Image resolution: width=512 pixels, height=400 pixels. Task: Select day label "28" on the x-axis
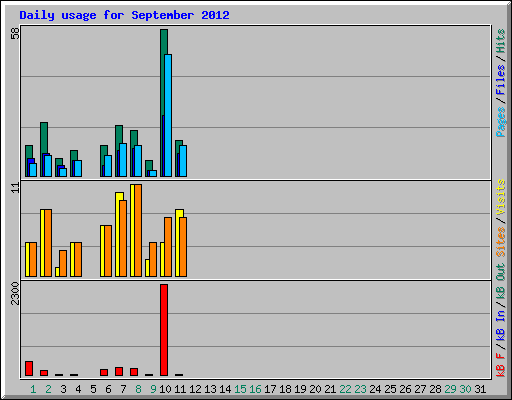pos(435,389)
